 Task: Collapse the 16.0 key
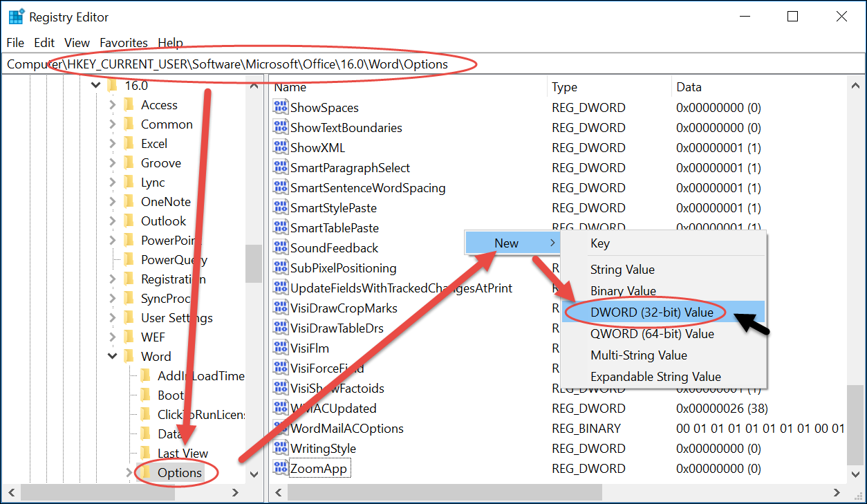(95, 84)
